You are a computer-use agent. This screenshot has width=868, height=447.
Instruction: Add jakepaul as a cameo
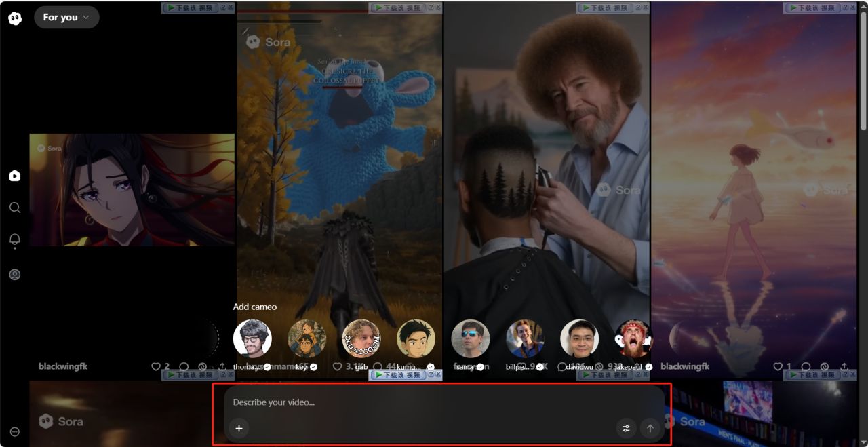pos(634,338)
